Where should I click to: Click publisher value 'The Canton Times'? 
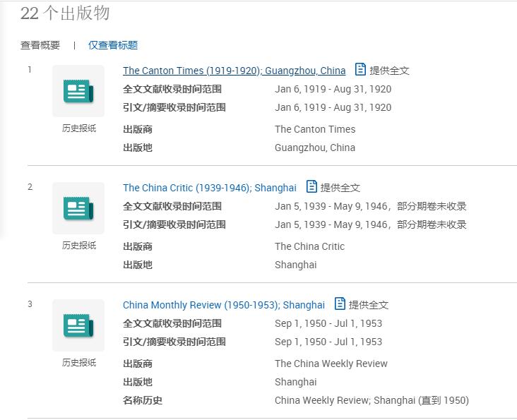(x=315, y=129)
